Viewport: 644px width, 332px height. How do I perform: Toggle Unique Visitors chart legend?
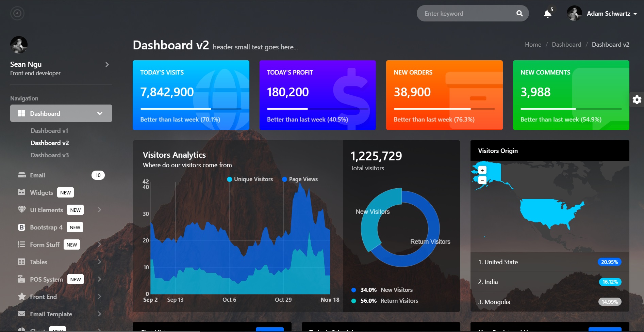pyautogui.click(x=250, y=179)
